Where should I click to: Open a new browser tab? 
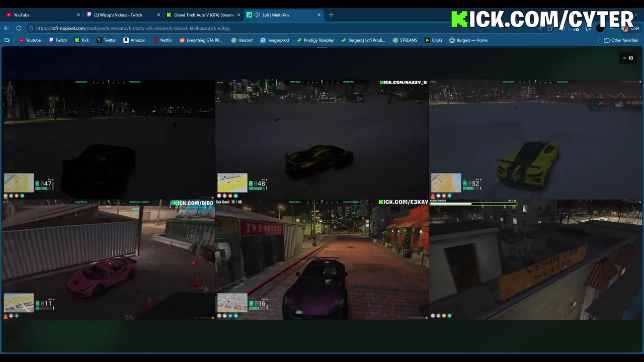pyautogui.click(x=331, y=15)
